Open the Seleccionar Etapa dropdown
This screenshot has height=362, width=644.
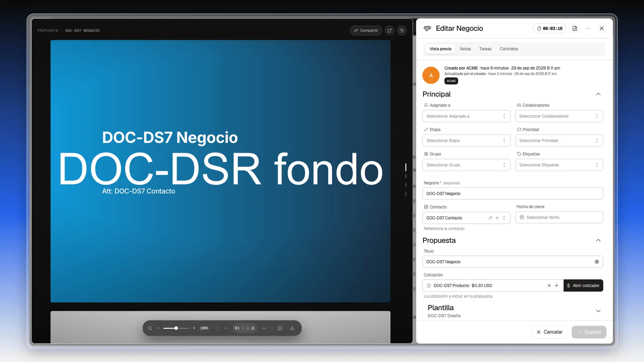(x=466, y=140)
